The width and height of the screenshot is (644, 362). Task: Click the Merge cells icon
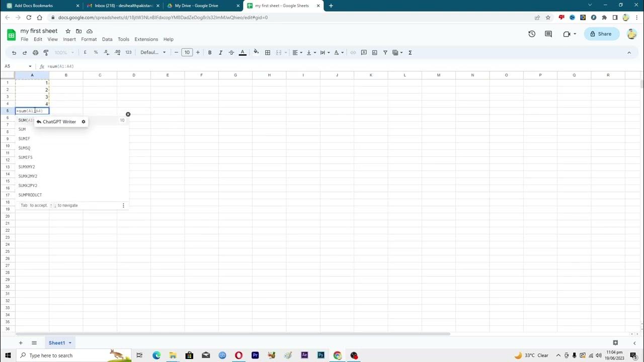pyautogui.click(x=279, y=52)
